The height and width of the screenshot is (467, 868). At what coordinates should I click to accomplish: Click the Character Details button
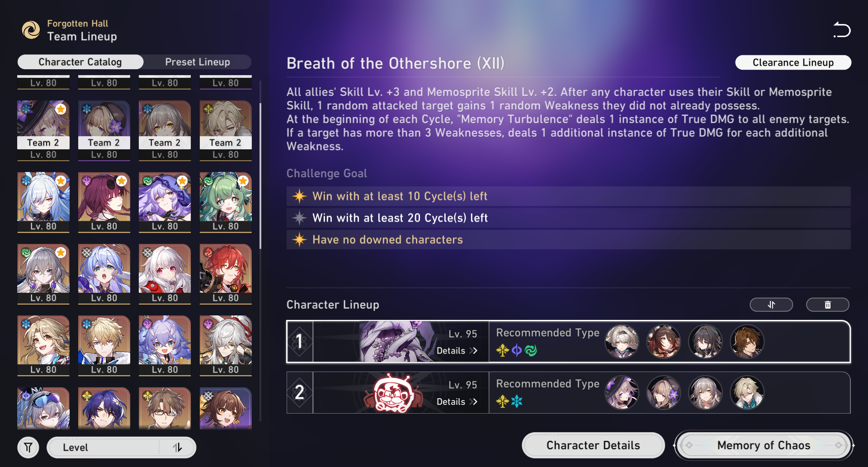pyautogui.click(x=593, y=445)
